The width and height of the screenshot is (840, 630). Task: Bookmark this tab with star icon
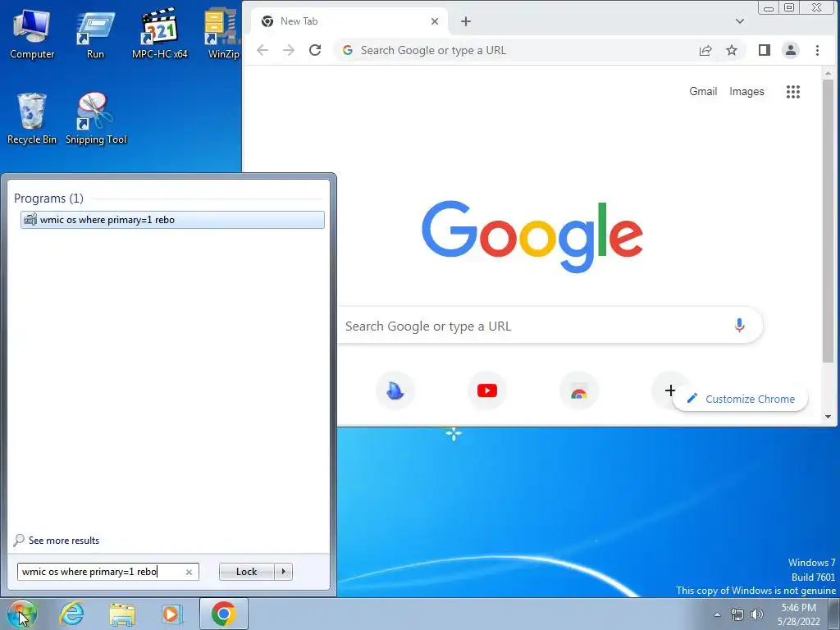pyautogui.click(x=732, y=50)
